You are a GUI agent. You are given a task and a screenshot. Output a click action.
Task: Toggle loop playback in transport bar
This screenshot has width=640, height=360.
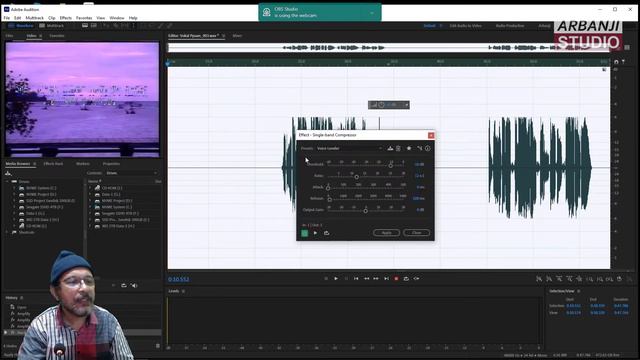(x=406, y=279)
